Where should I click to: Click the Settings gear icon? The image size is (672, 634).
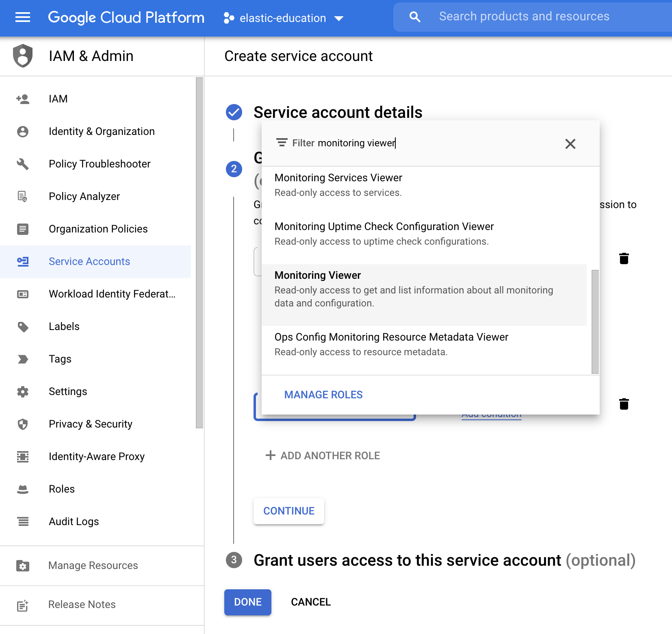23,391
